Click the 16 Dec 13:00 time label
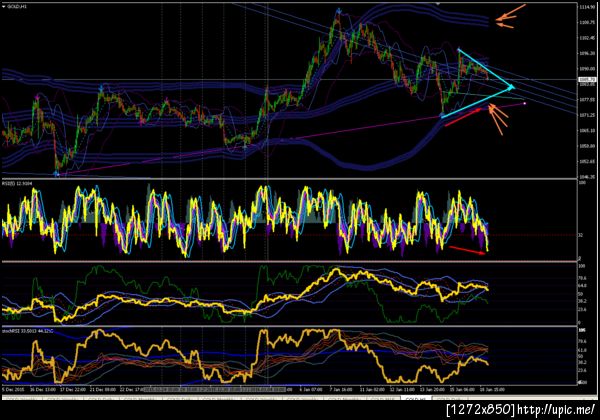600x420 pixels. [x=42, y=389]
